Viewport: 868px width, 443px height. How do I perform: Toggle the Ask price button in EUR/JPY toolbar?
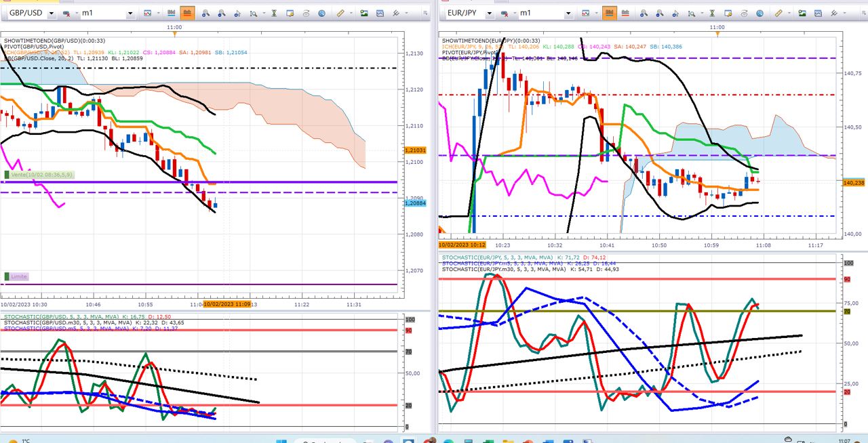click(x=625, y=13)
